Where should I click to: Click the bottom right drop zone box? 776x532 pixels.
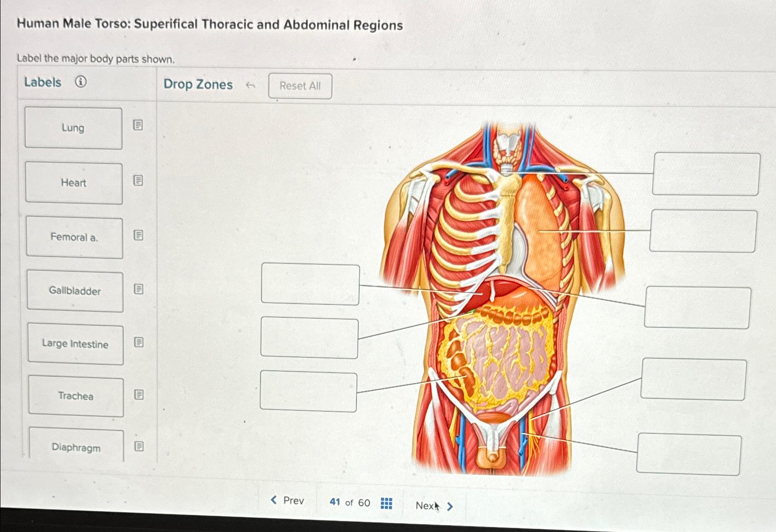[x=689, y=454]
